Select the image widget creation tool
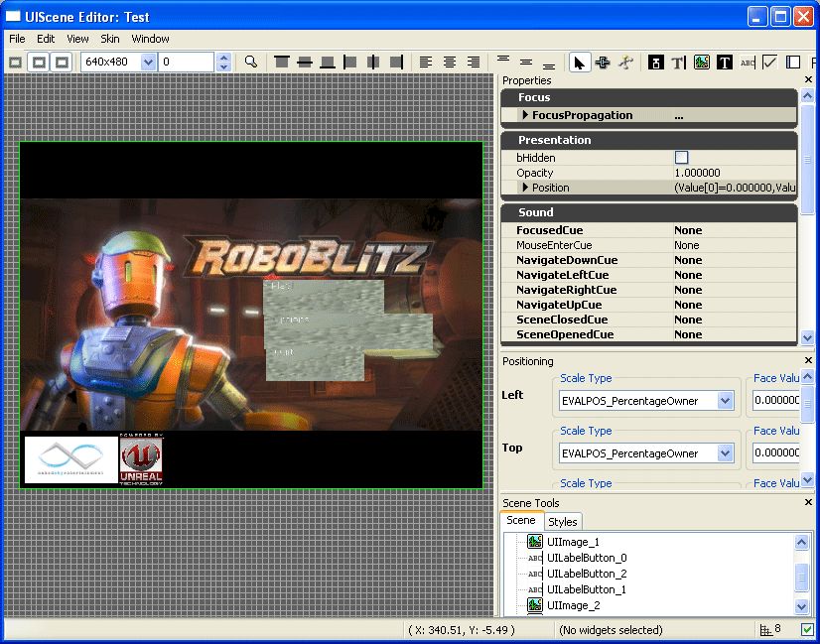 [702, 62]
